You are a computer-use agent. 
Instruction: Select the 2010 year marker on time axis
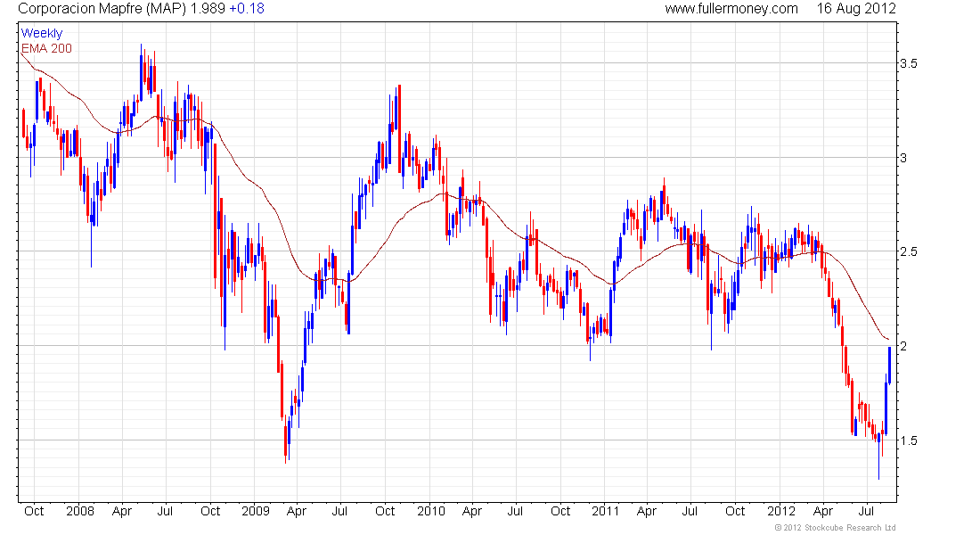tap(430, 512)
